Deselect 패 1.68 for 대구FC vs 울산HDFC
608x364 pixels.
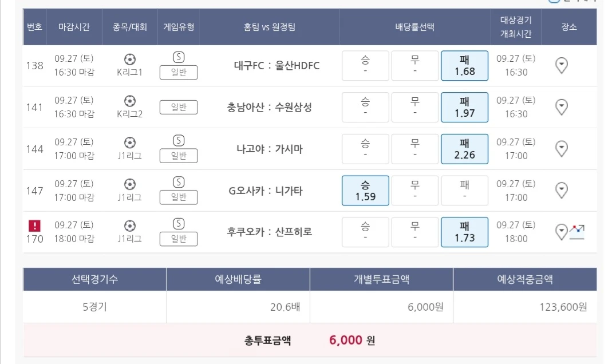[464, 66]
